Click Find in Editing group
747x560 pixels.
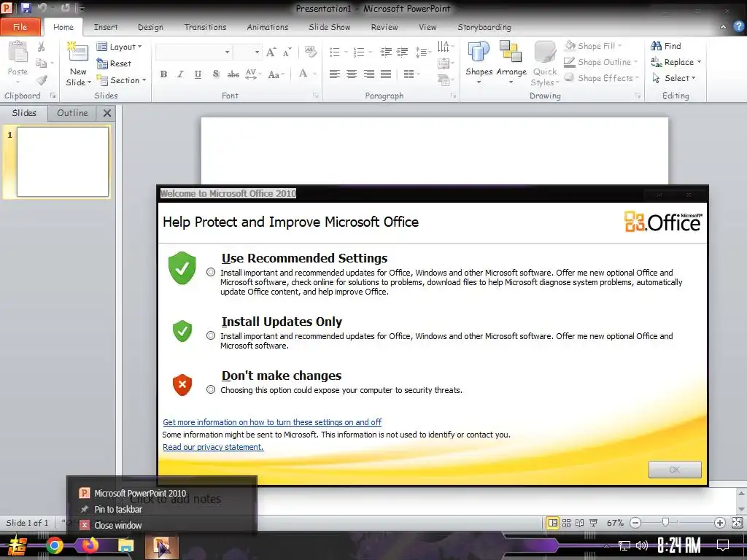(x=665, y=46)
